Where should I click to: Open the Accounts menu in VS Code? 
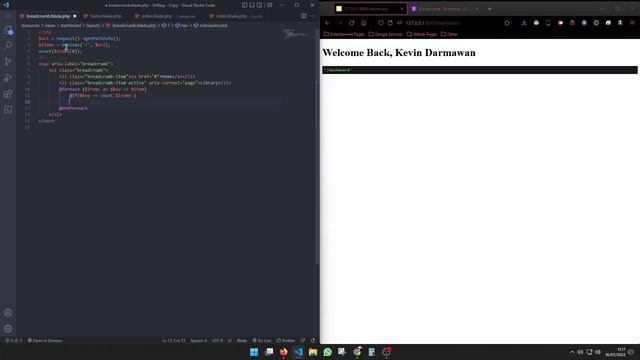tap(8, 313)
